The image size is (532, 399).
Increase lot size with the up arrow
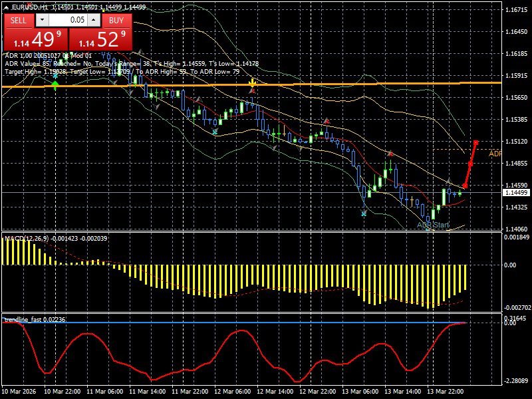[x=93, y=19]
